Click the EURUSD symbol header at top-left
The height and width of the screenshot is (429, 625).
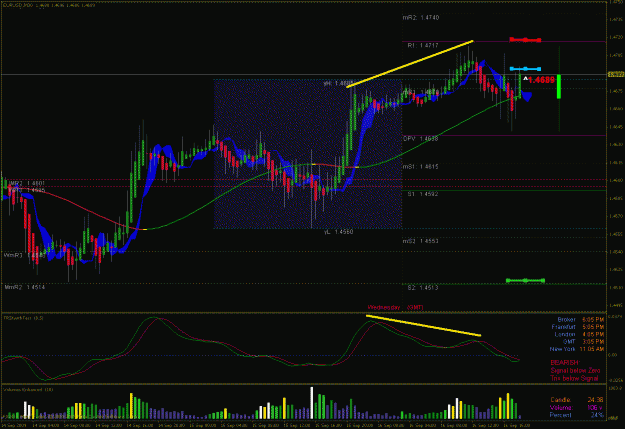pyautogui.click(x=49, y=5)
